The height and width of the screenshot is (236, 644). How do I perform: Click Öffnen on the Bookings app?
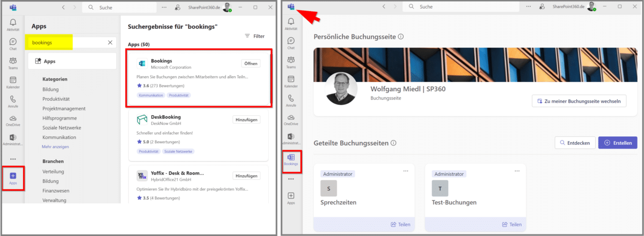pos(251,63)
